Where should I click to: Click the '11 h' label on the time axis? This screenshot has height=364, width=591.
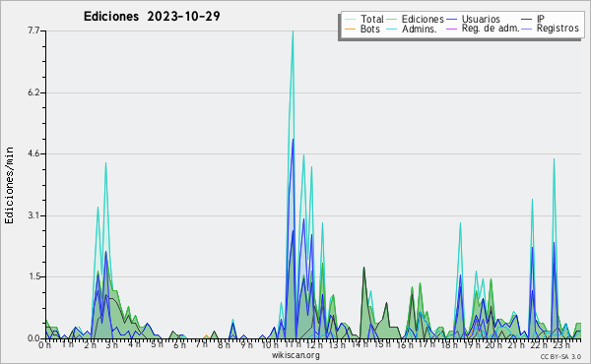click(x=293, y=345)
